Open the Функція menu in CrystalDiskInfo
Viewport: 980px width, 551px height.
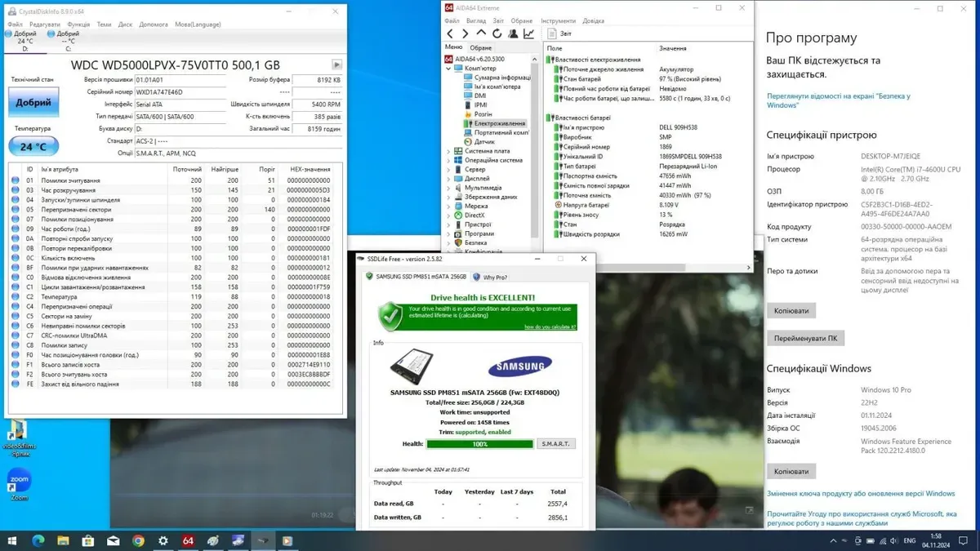pos(78,24)
